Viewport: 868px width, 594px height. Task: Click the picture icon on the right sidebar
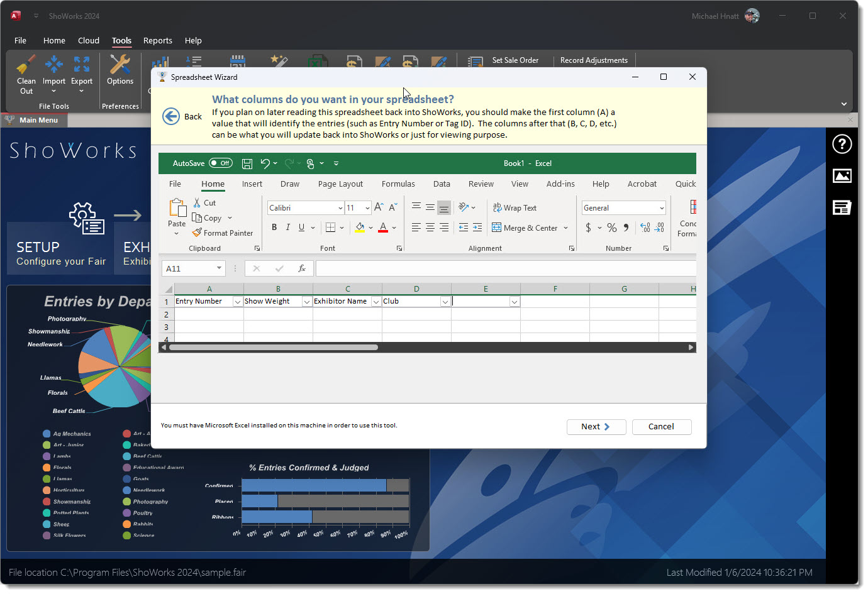[x=842, y=176]
